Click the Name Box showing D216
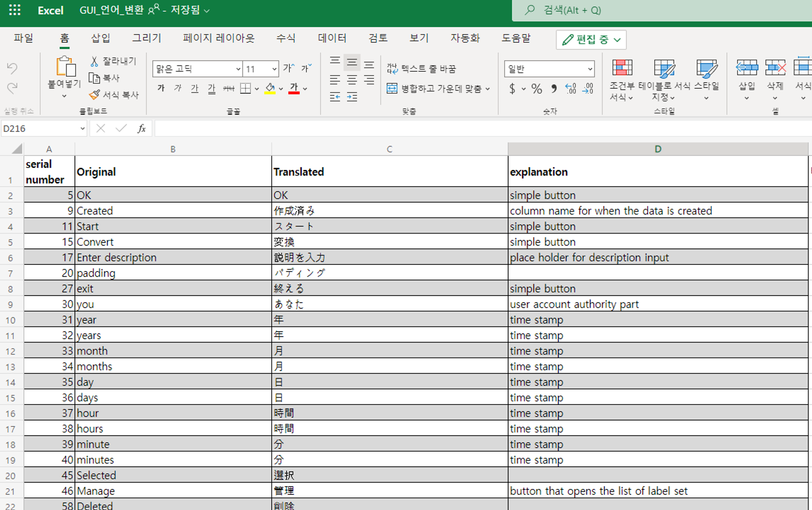The height and width of the screenshot is (510, 812). (41, 128)
